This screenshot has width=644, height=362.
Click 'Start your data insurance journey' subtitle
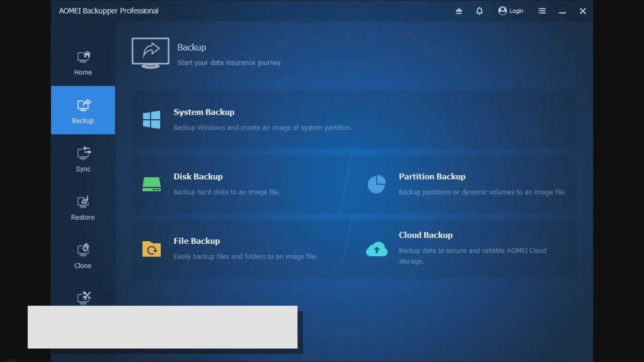point(229,63)
